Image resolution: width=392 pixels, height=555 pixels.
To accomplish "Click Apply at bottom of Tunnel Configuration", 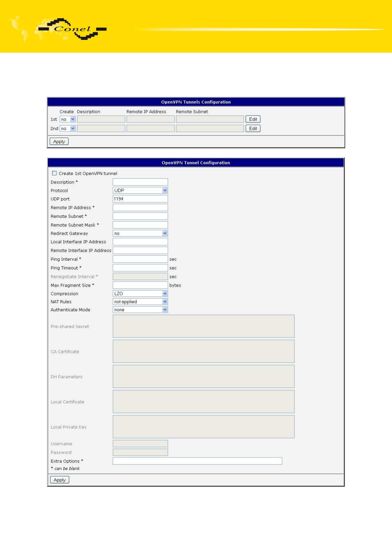I will pos(60,480).
